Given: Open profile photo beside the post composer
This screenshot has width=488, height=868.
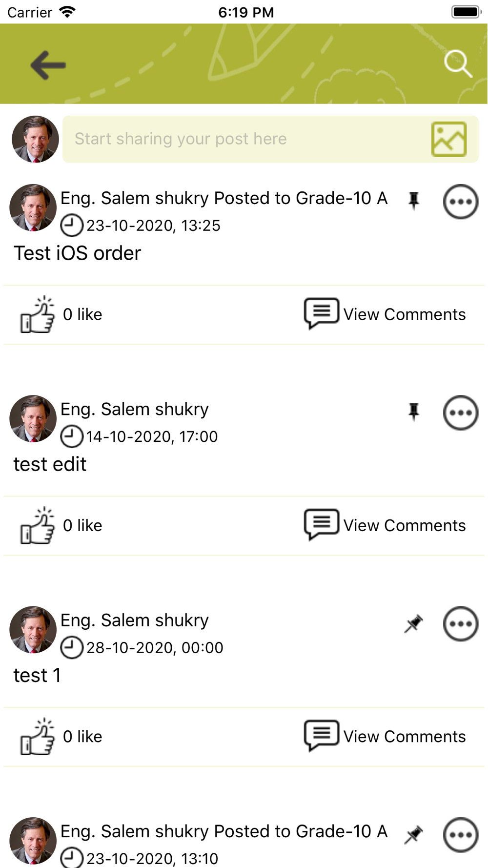Looking at the screenshot, I should [35, 139].
